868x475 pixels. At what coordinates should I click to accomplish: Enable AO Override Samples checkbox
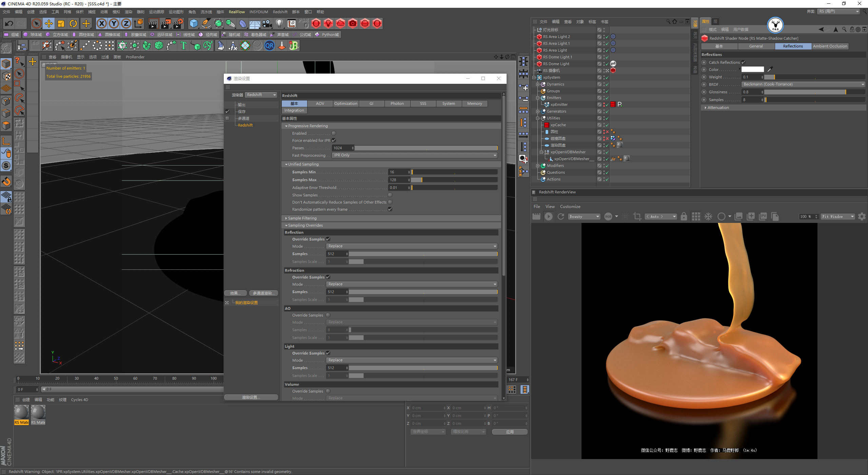328,315
